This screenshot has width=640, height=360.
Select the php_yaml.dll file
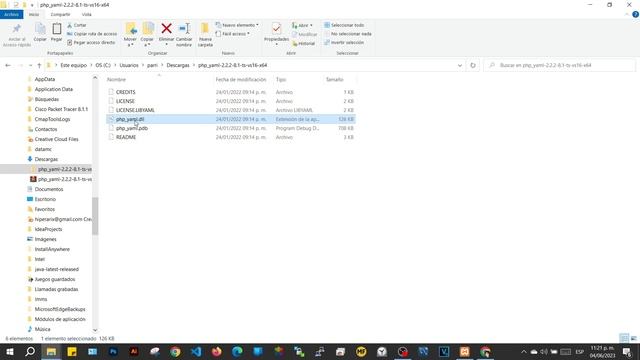tap(231, 119)
